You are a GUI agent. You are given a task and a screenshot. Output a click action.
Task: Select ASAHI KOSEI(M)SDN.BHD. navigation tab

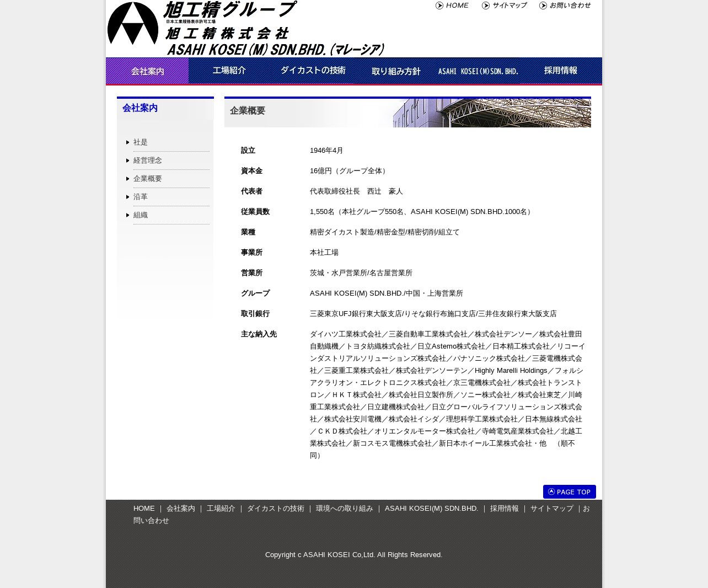[x=478, y=71]
